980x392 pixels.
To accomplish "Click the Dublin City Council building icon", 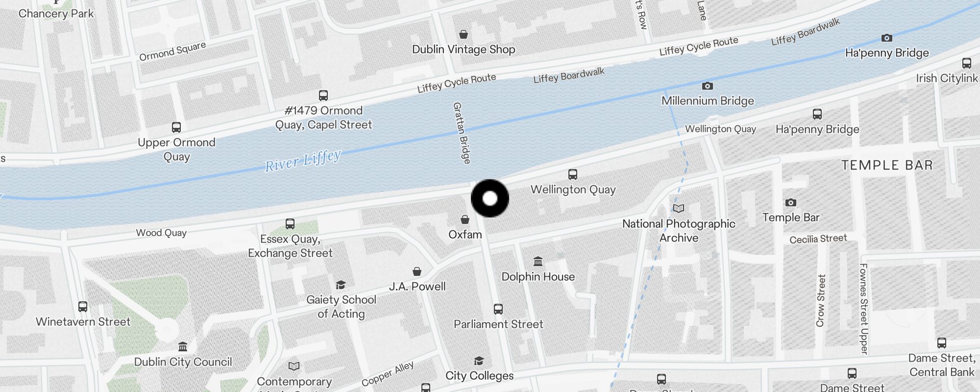I will point(183,347).
